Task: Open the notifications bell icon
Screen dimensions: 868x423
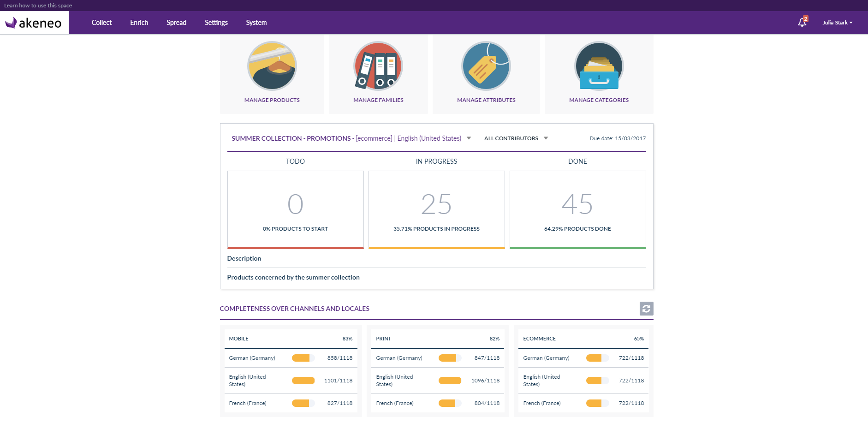Action: click(802, 22)
